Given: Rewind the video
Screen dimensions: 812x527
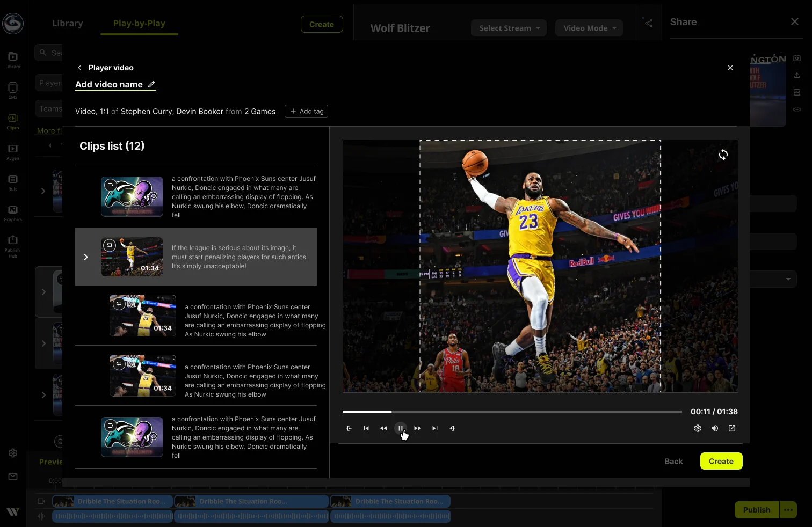Looking at the screenshot, I should pos(383,428).
